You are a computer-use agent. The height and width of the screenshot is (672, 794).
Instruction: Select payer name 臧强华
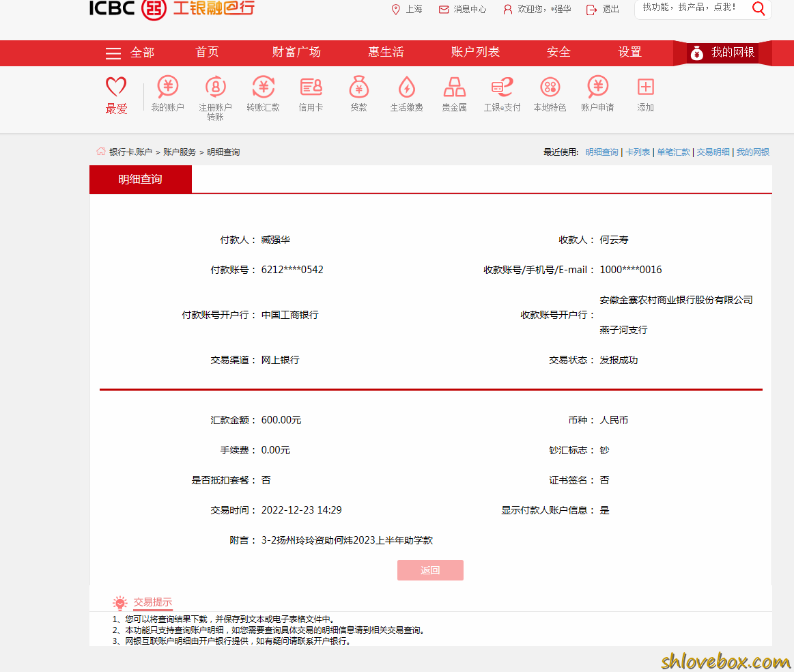point(275,240)
